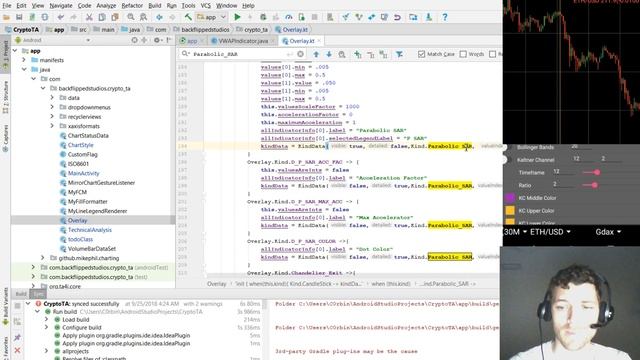Viewport: 640px width, 360px height.
Task: Open MainActivity in project tree
Action: pyautogui.click(x=84, y=173)
